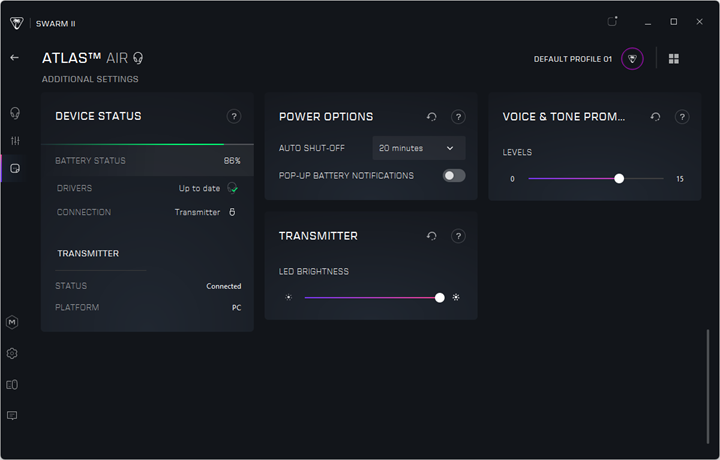The height and width of the screenshot is (460, 720).
Task: Expand the Auto Shut-Off 20 minutes dropdown
Action: pos(418,148)
